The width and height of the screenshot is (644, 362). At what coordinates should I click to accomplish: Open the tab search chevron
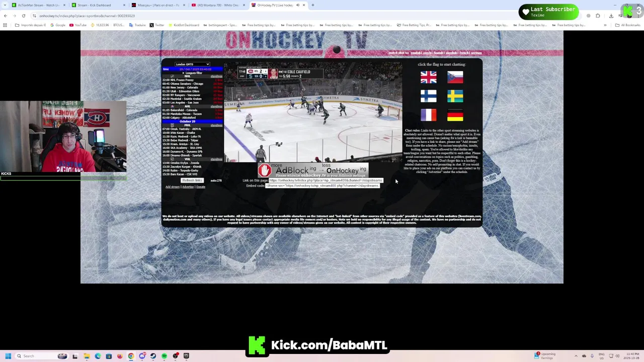(x=5, y=5)
